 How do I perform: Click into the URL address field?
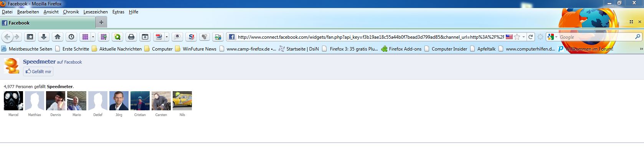371,37
